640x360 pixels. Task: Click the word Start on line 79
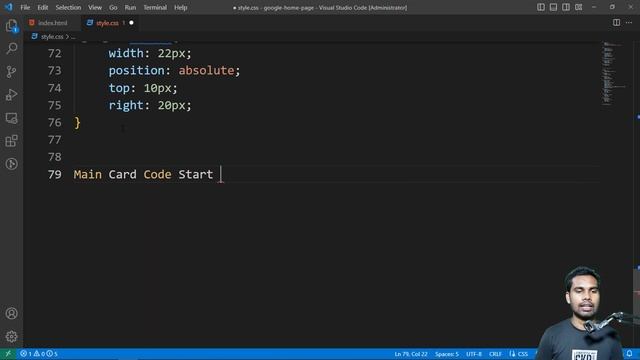click(x=196, y=175)
